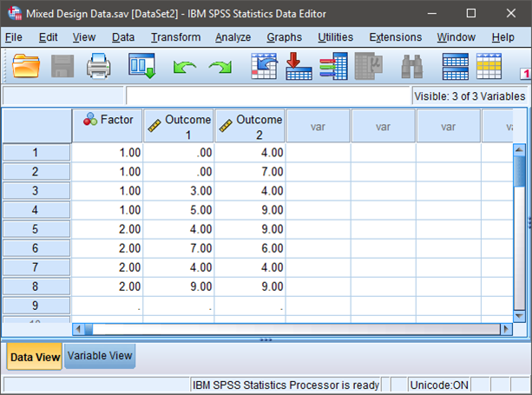
Task: Click Outcome 2 value 7.00 in row 2
Action: click(250, 171)
